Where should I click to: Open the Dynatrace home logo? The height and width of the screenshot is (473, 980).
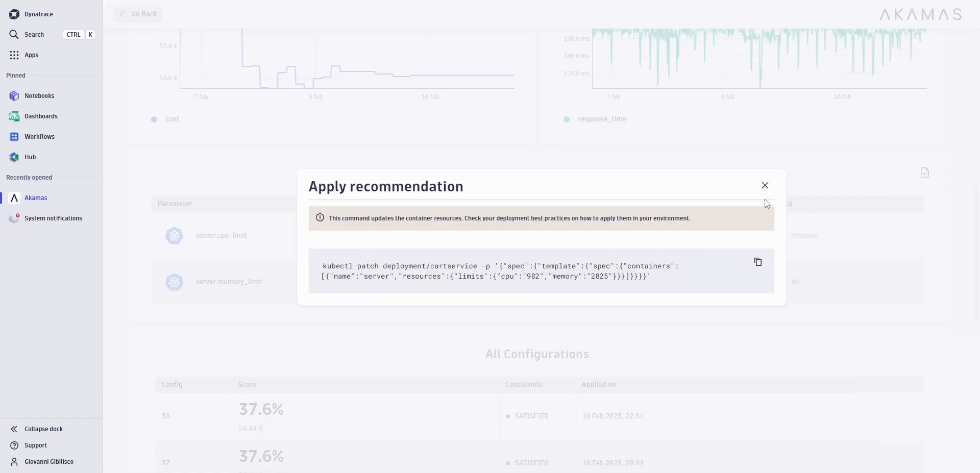(14, 14)
